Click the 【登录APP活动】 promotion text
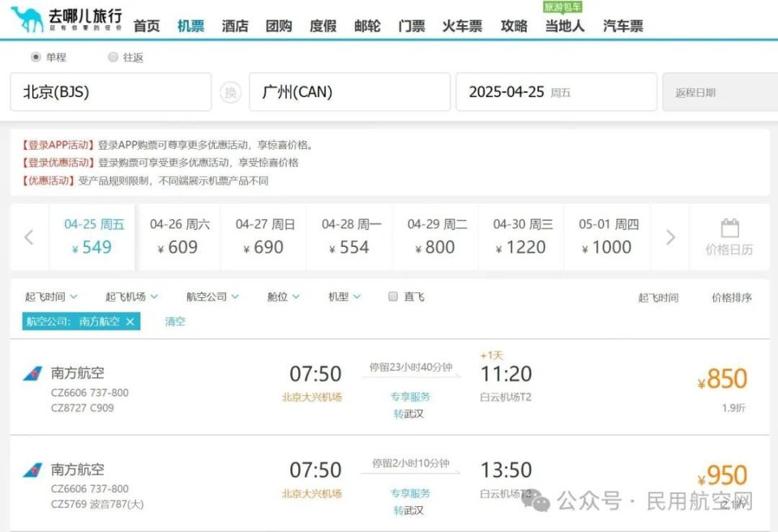778x532 pixels. pos(58,145)
